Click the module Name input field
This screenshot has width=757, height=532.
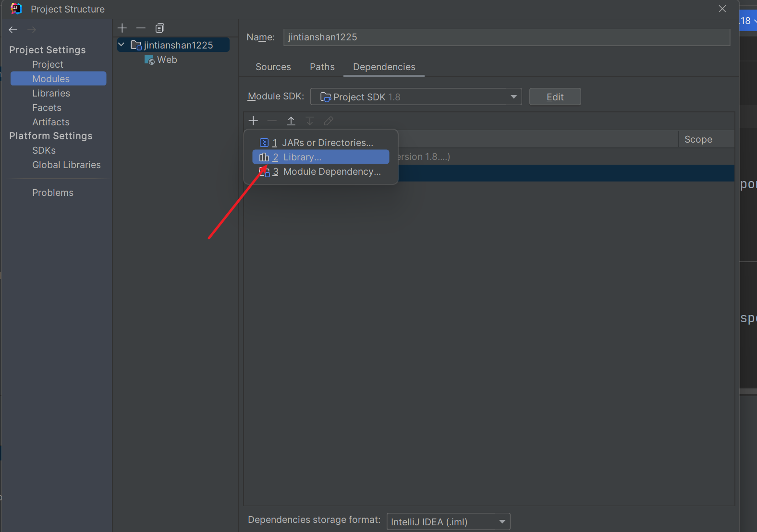(507, 37)
